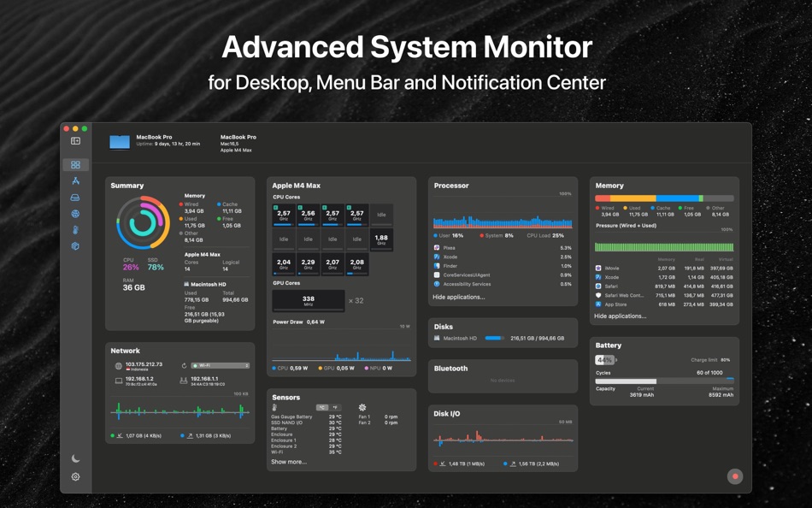The height and width of the screenshot is (508, 812).
Task: Click the iMovie app icon
Action: tap(598, 268)
